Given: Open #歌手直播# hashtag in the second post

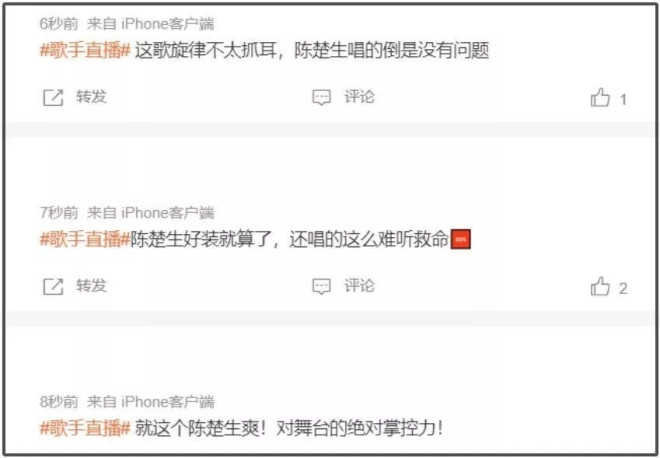Looking at the screenshot, I should 85,240.
